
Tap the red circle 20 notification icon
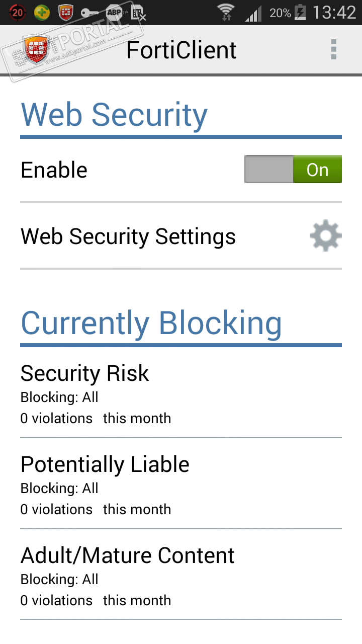[17, 12]
